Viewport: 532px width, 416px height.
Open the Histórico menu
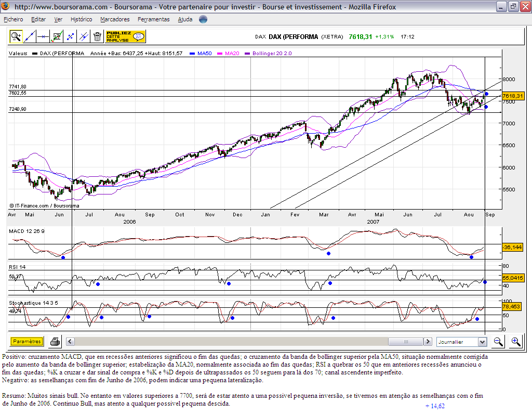pos(82,19)
